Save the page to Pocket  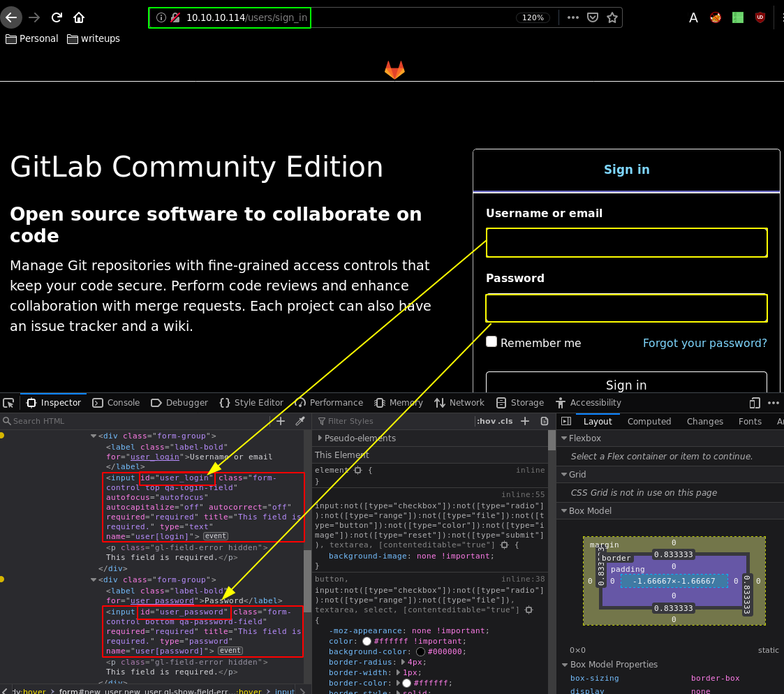click(x=593, y=17)
